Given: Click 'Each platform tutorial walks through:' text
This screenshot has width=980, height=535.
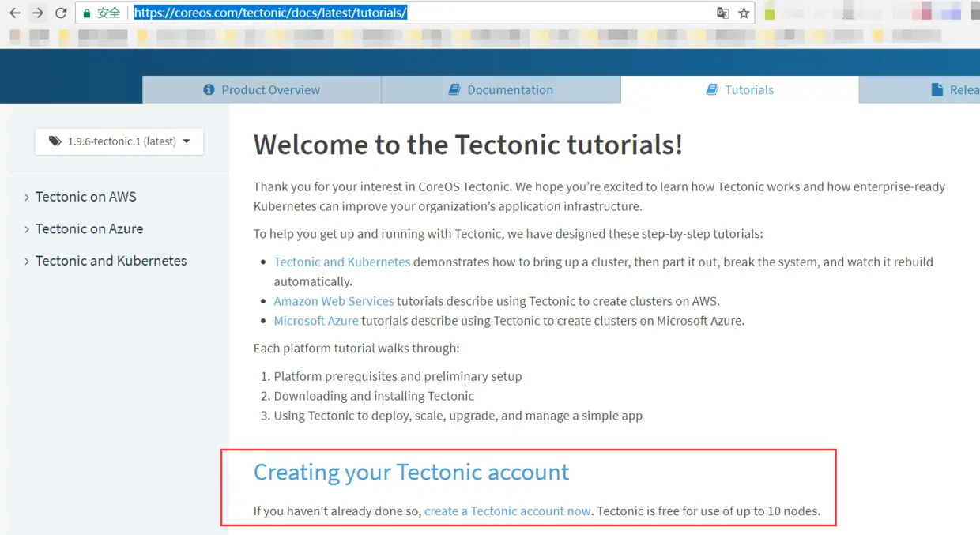Looking at the screenshot, I should click(x=356, y=349).
